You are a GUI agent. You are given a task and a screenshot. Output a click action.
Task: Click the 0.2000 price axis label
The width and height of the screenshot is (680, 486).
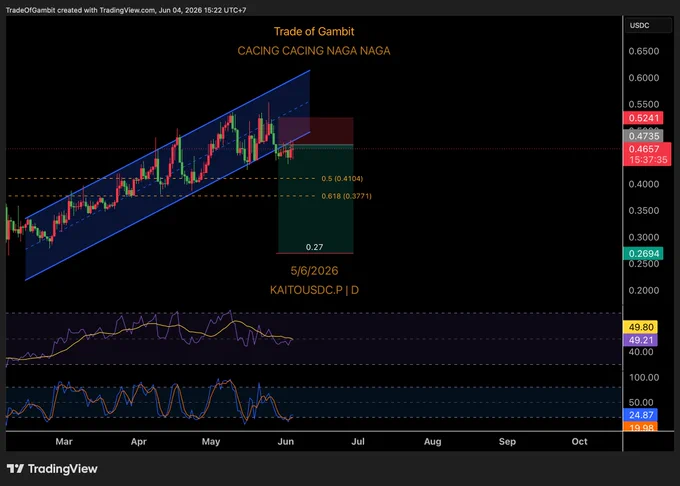coord(644,290)
